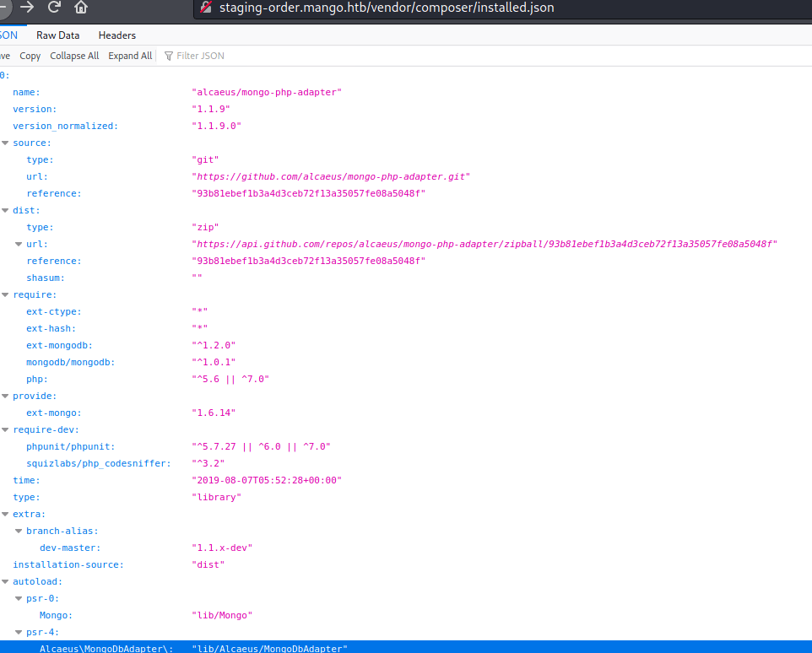Switch to the Raw Data tab
812x653 pixels.
(x=57, y=35)
